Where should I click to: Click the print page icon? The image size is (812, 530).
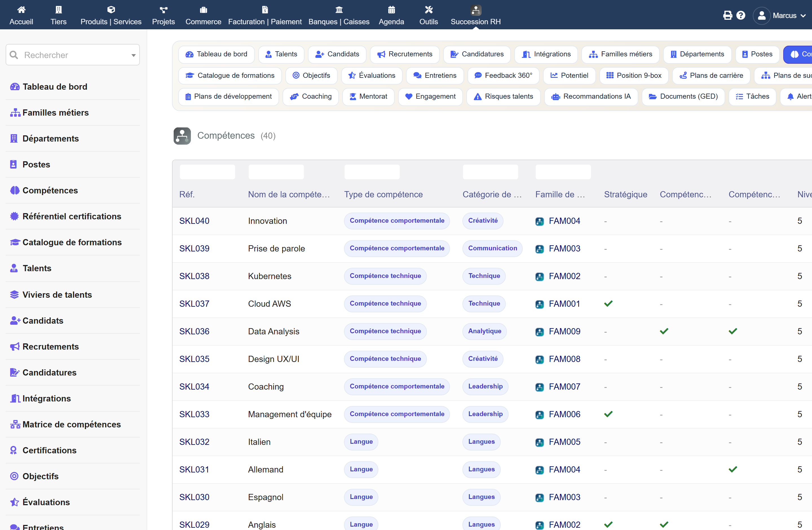pos(727,15)
